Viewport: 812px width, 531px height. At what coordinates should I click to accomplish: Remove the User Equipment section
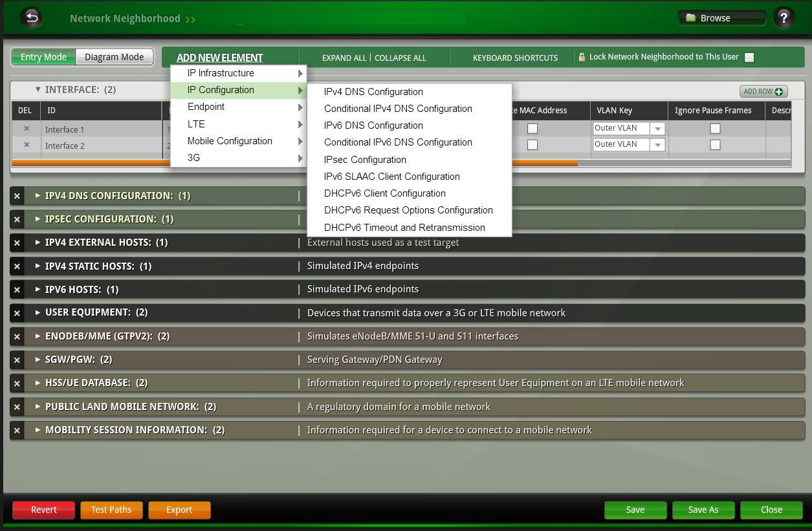(x=17, y=313)
